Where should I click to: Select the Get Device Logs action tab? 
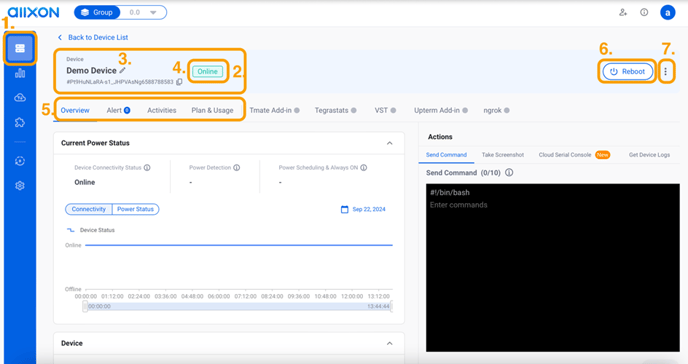click(649, 155)
